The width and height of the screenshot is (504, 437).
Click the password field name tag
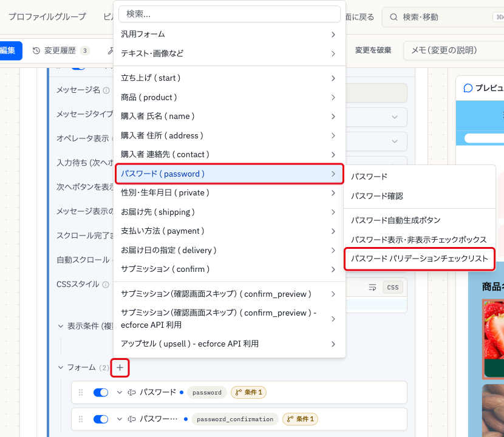[x=207, y=392]
